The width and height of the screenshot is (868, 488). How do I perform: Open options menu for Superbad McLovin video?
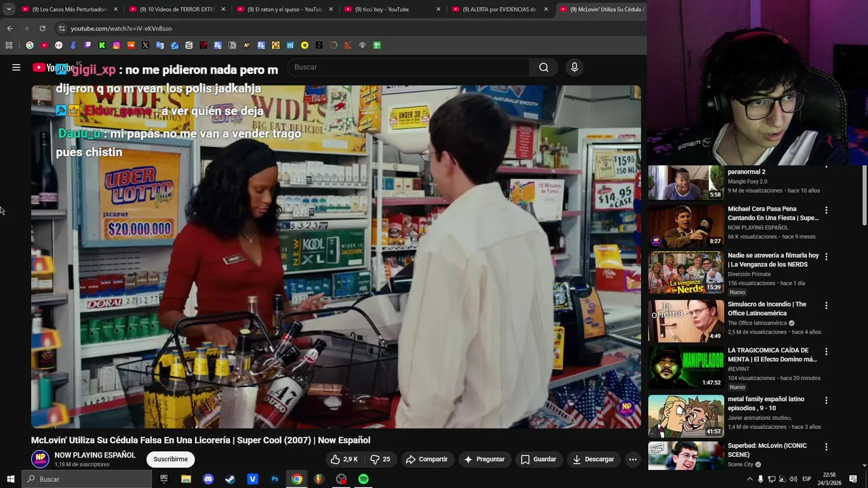[x=826, y=447]
